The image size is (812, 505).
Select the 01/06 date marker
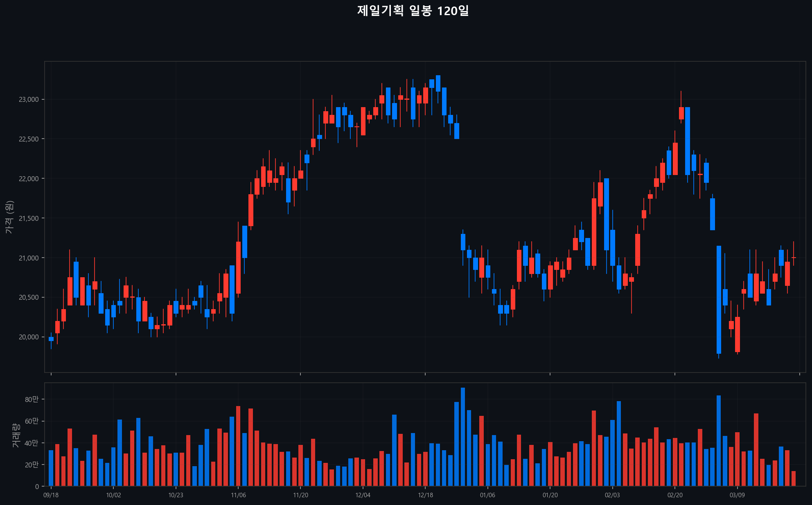[487, 495]
